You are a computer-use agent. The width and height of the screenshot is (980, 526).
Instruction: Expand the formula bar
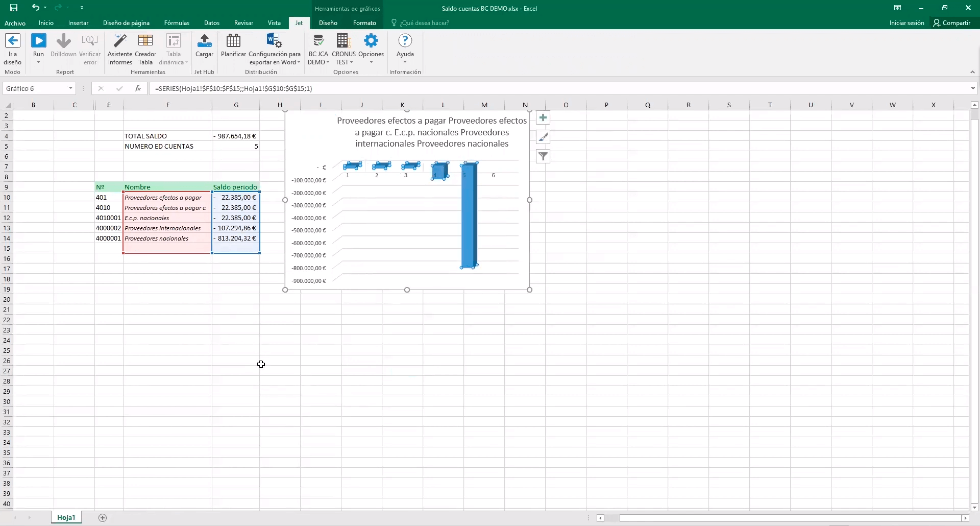[x=972, y=88]
